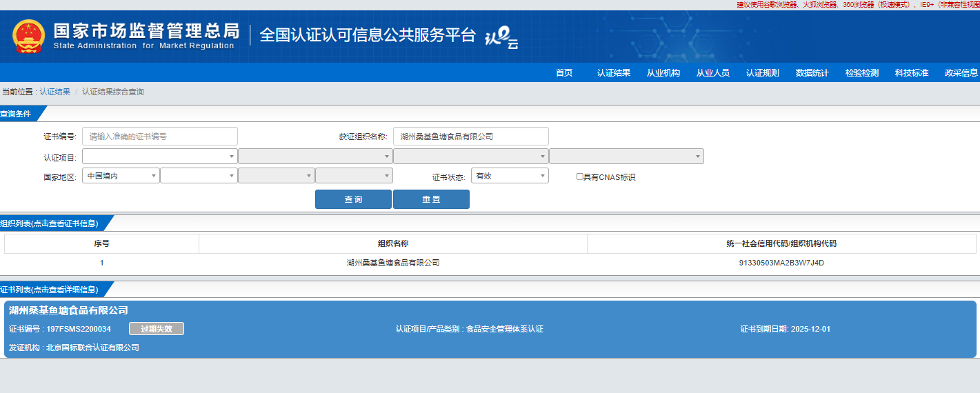Open the third 国家地区 dropdown
Screen dimensions: 980x393
[277, 176]
